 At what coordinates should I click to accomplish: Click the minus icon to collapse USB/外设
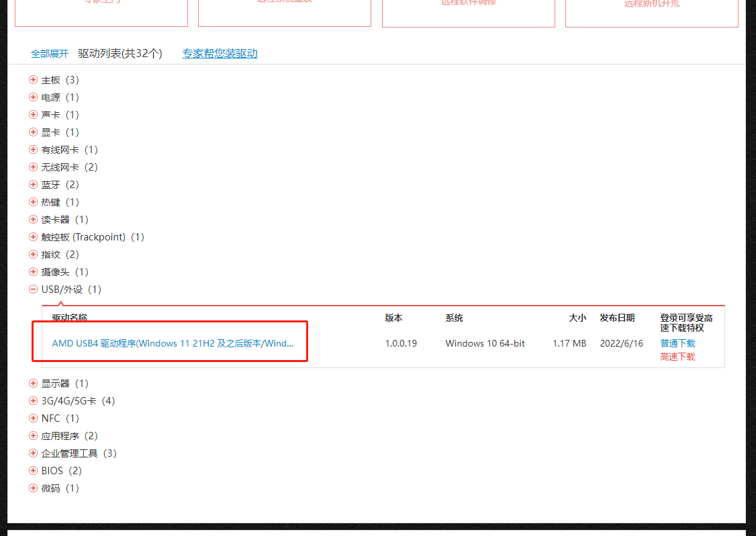click(x=33, y=289)
